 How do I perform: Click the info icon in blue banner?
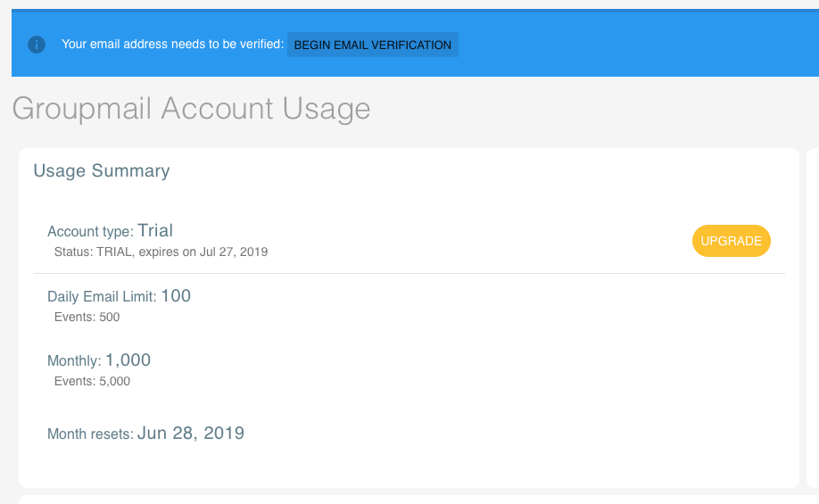pyautogui.click(x=37, y=45)
